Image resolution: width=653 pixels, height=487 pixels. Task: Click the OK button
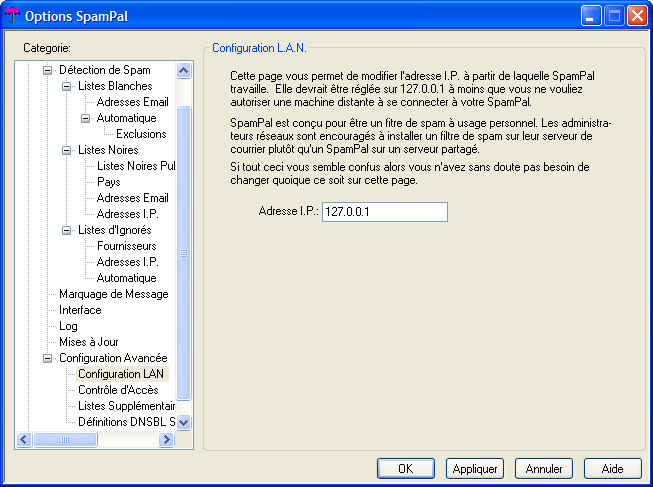(x=406, y=469)
